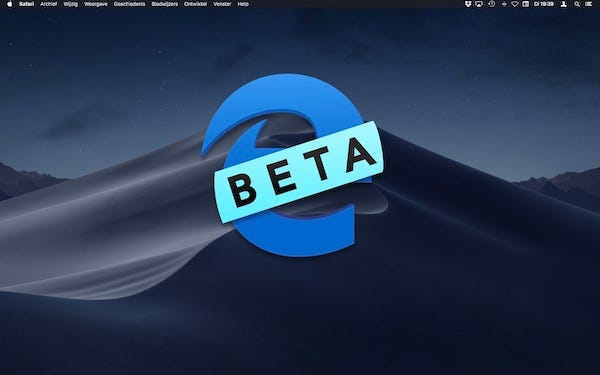Open the Wijzig menu

point(70,4)
